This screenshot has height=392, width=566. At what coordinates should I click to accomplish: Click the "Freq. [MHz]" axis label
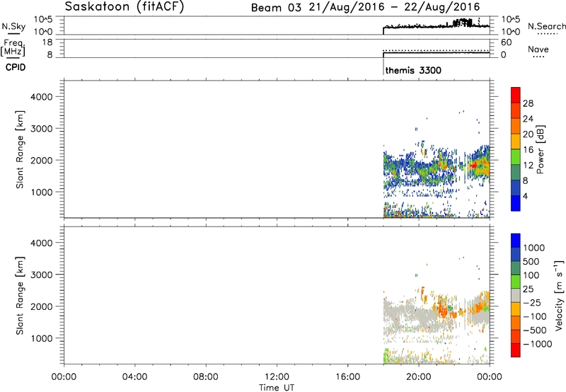coord(13,47)
